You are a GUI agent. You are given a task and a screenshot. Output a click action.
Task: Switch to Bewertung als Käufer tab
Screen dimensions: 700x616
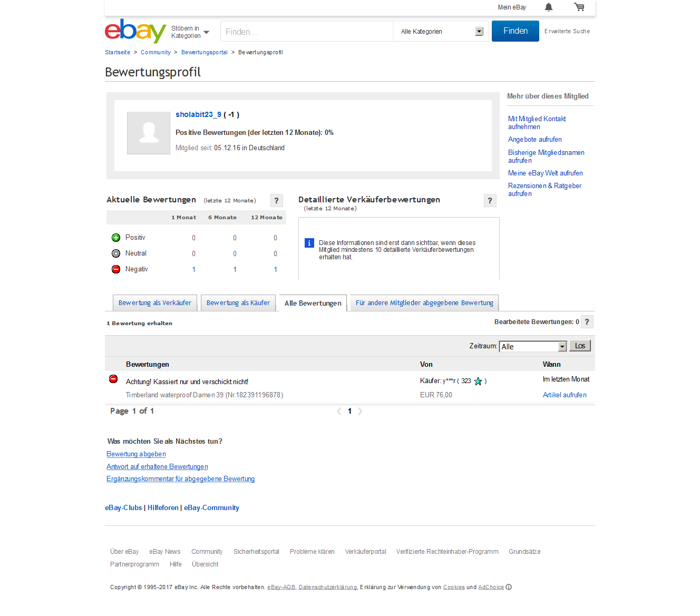pos(238,303)
